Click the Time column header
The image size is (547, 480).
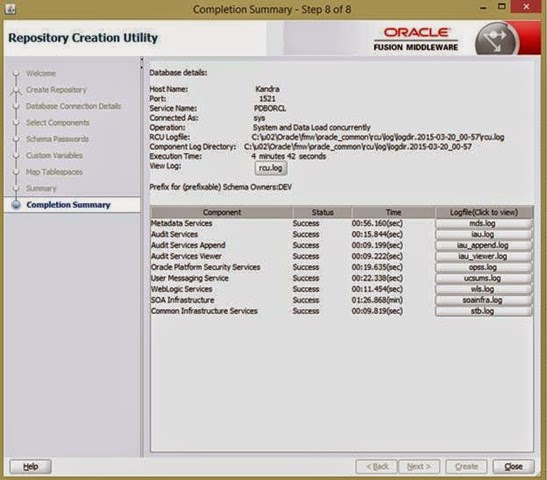click(394, 212)
